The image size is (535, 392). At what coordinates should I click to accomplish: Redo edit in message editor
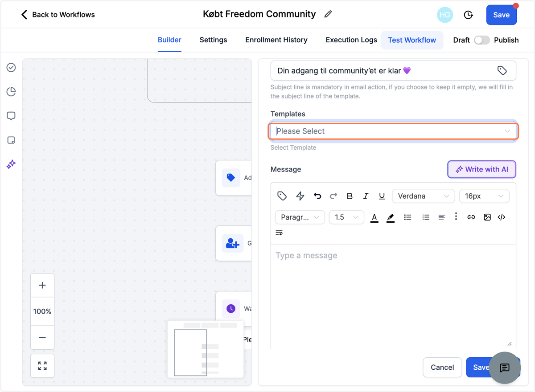(333, 196)
